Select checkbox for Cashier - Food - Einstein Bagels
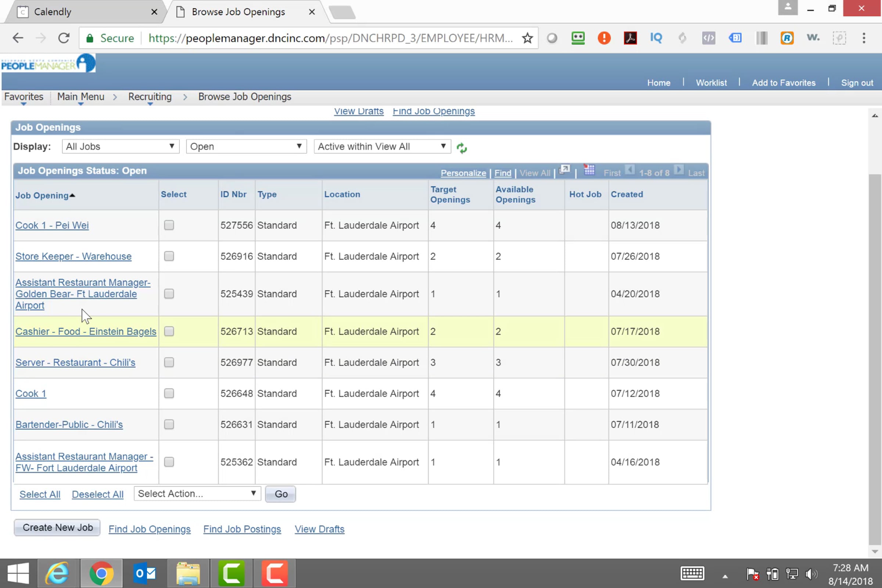Image resolution: width=882 pixels, height=588 pixels. [169, 331]
